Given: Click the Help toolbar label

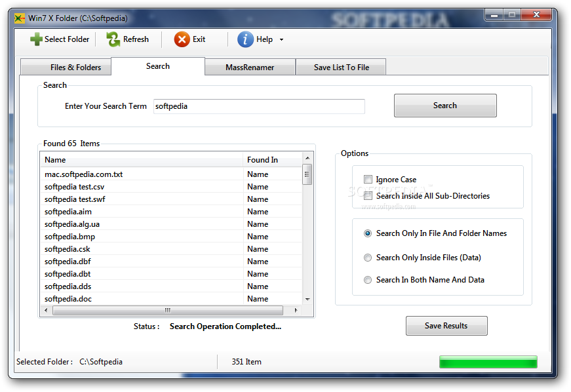Looking at the screenshot, I should [x=264, y=39].
